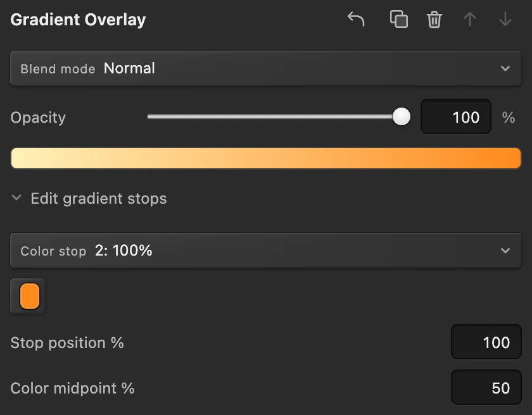
Task: Click the middle of the Opacity slider track
Action: coord(274,116)
